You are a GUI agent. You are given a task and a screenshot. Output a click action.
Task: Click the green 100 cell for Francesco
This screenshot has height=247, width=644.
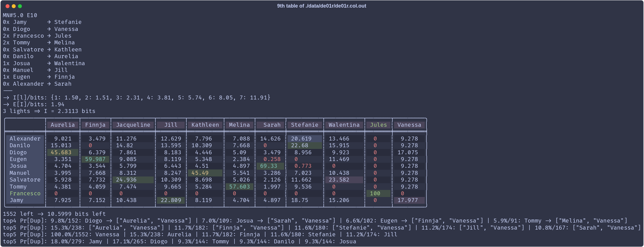click(x=379, y=193)
